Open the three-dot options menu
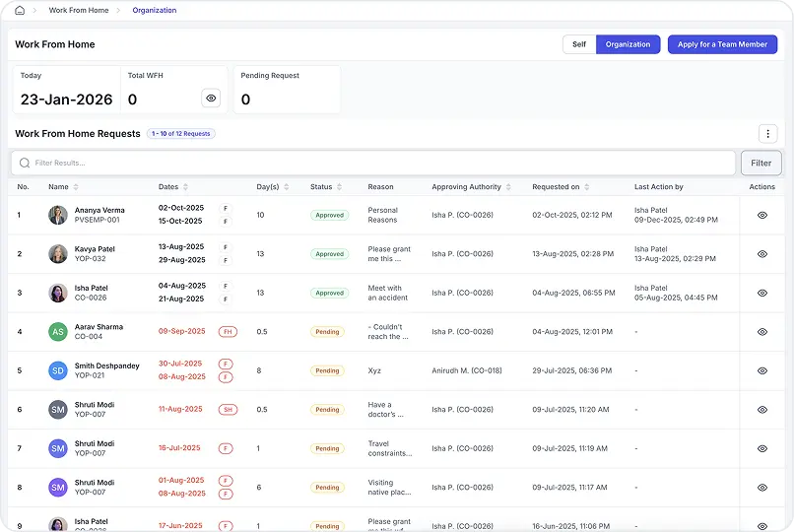 coord(767,134)
